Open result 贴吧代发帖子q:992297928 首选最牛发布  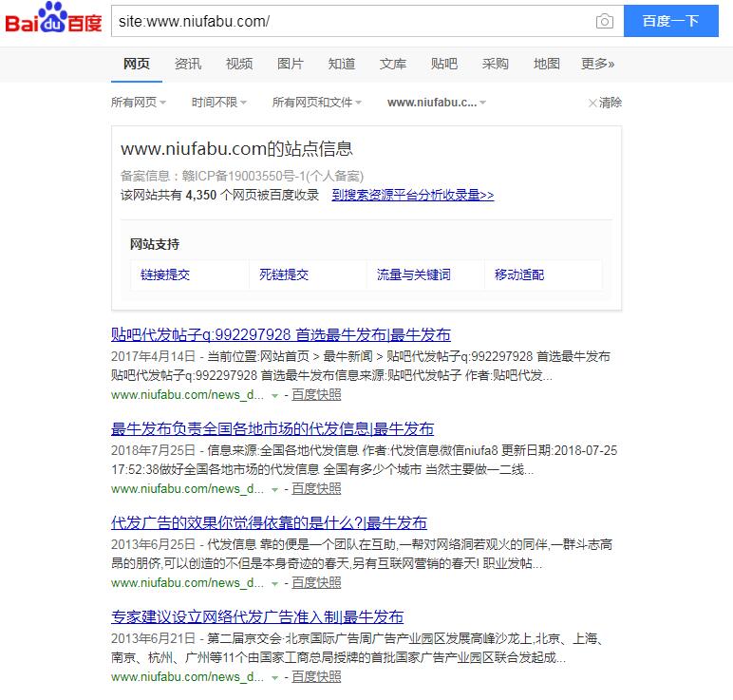[x=281, y=334]
